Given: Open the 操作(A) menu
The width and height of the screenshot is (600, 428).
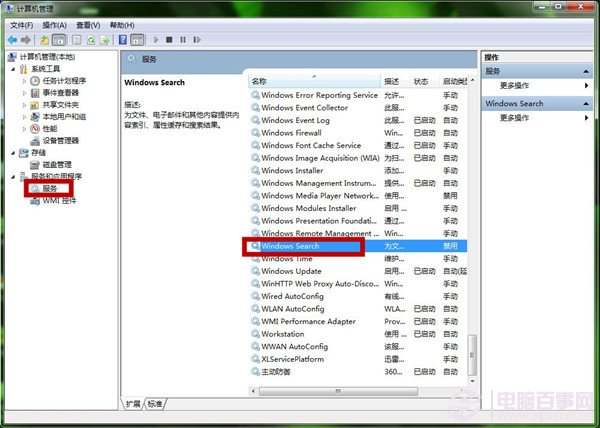Looking at the screenshot, I should [x=55, y=25].
